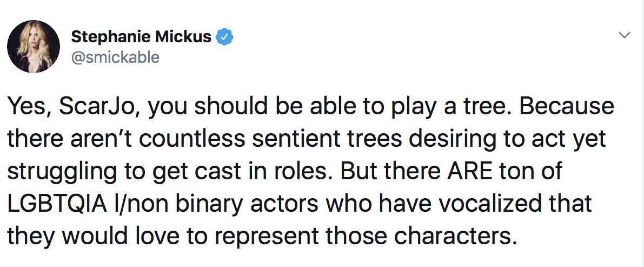Screen dimensions: 644x267
Task: Expand the tweet options chevron
Action: [x=624, y=35]
